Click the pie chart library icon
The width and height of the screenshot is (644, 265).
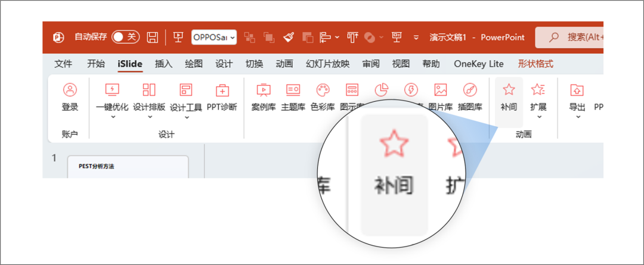[x=382, y=89]
